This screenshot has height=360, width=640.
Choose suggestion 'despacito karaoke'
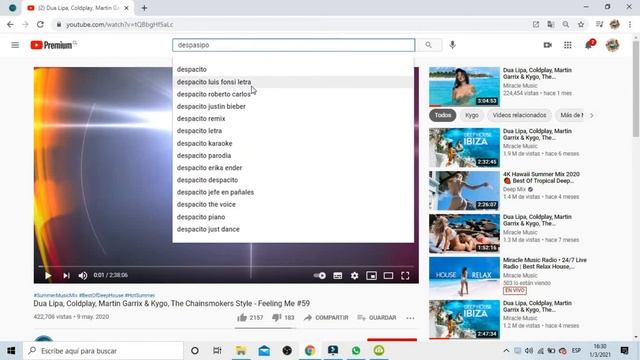point(293,143)
